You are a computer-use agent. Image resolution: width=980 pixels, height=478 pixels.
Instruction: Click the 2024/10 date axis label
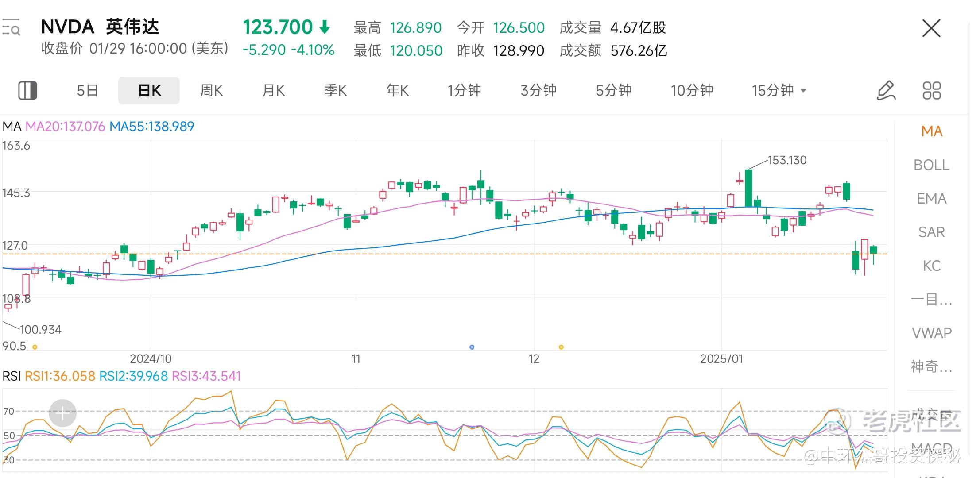click(151, 359)
